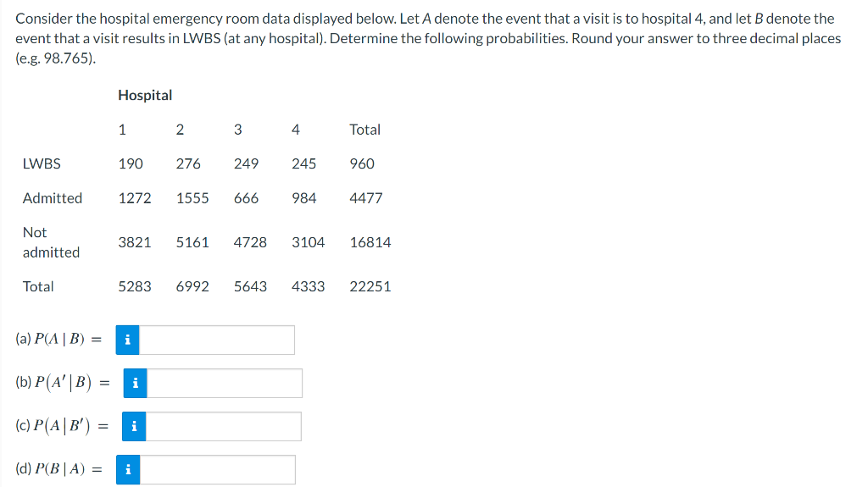868x487 pixels.
Task: Click the hospital 1 total 5283
Action: 135,286
